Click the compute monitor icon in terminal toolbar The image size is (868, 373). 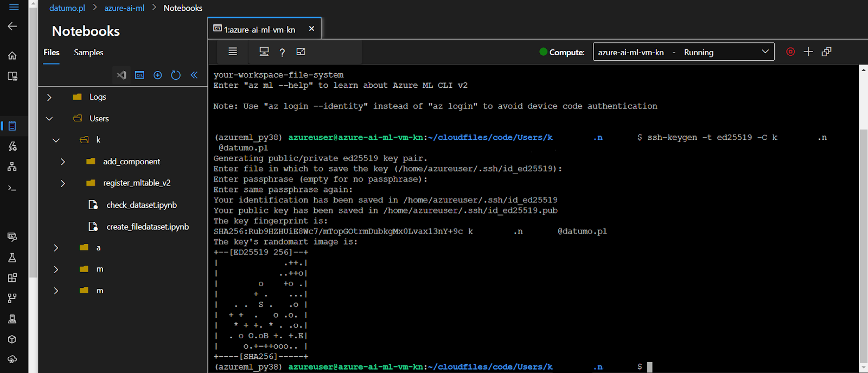264,52
